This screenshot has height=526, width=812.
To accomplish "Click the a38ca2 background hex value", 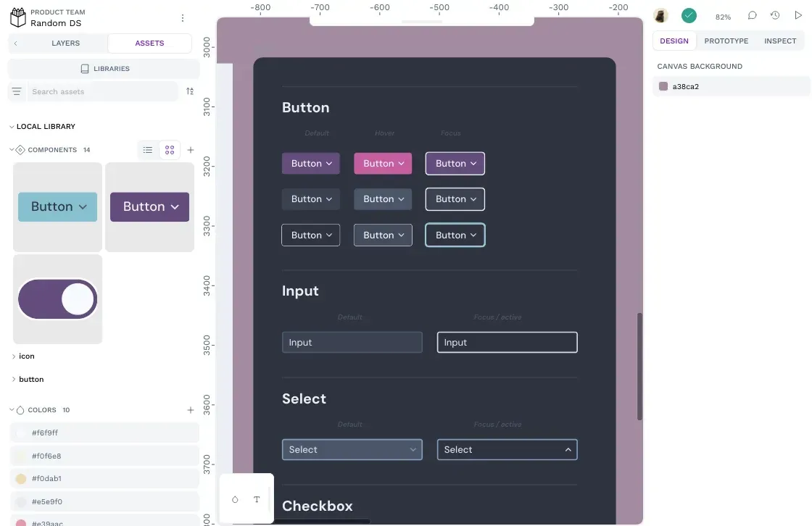I will pos(686,86).
